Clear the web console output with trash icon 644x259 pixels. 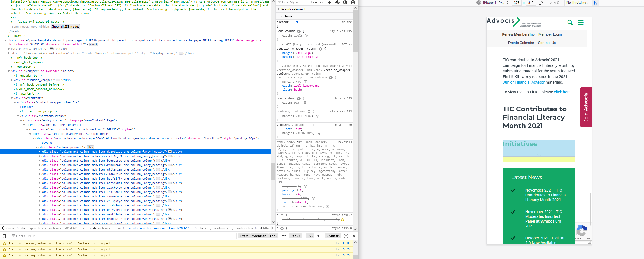(4, 236)
